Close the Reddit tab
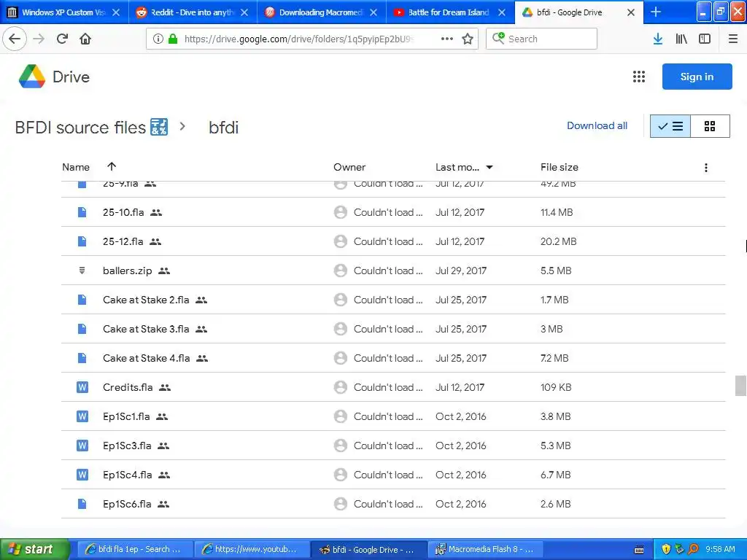This screenshot has height=560, width=747. 244,12
